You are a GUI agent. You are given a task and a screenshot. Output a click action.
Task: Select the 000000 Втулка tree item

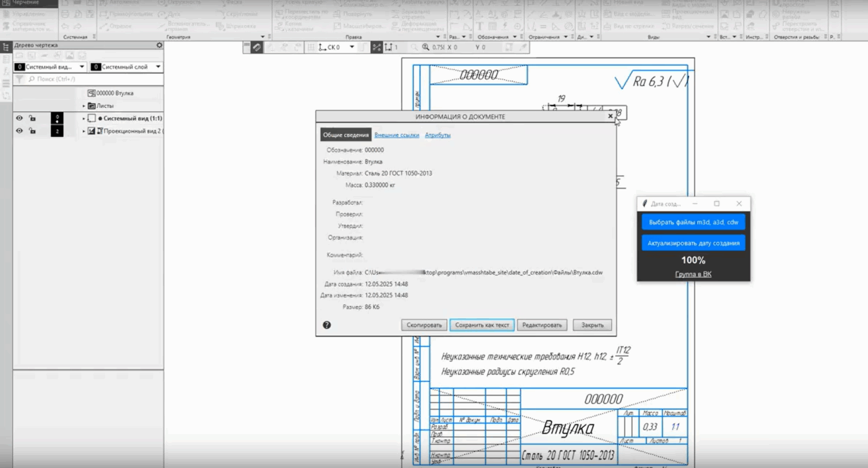coord(115,93)
